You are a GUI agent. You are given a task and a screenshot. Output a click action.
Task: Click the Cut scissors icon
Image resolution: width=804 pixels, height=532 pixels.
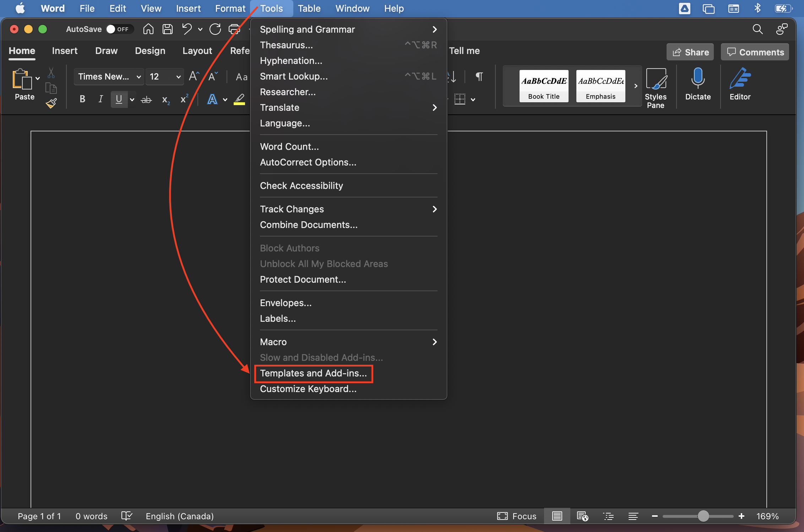point(51,73)
